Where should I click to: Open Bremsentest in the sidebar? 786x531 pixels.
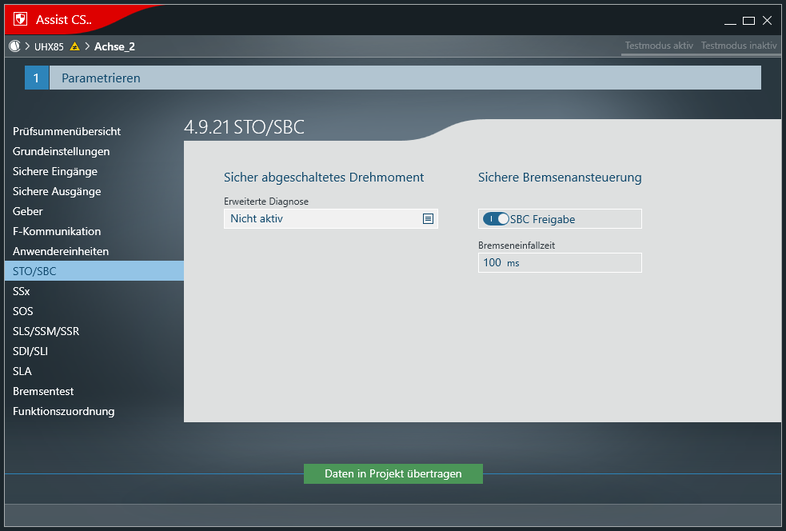(43, 391)
